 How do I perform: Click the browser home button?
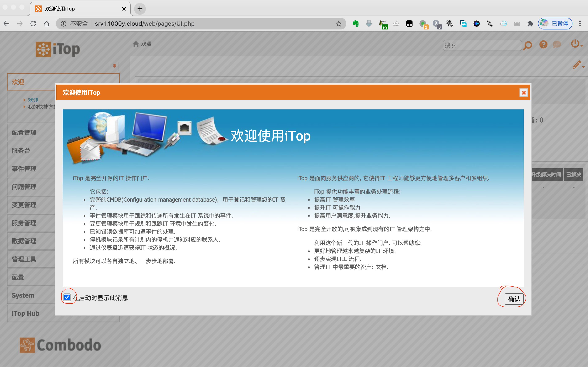pyautogui.click(x=46, y=24)
